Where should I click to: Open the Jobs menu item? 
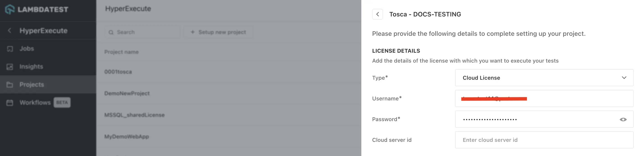[27, 49]
